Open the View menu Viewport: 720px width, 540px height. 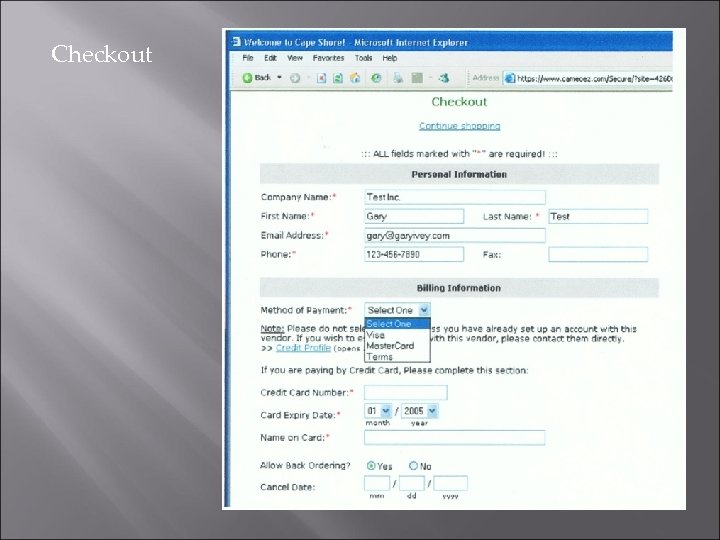[x=295, y=58]
